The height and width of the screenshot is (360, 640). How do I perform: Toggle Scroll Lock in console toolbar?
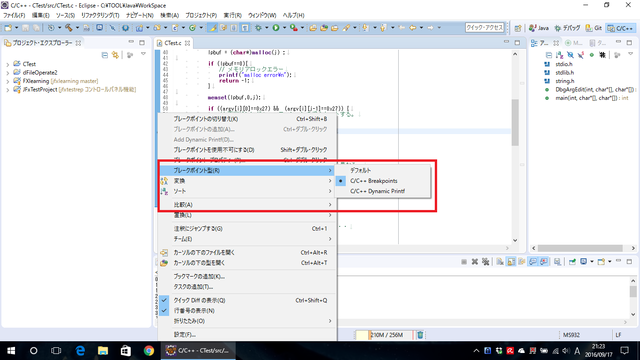click(511, 262)
